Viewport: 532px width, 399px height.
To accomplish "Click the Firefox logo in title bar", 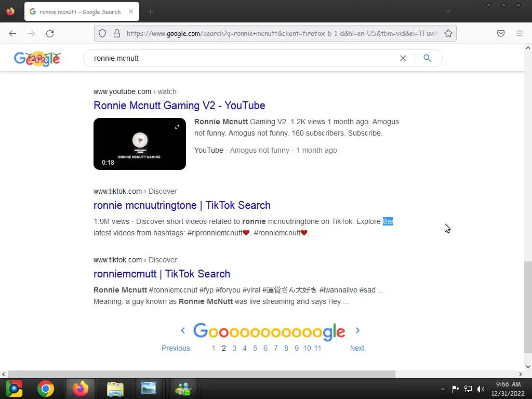I will 10,11.
